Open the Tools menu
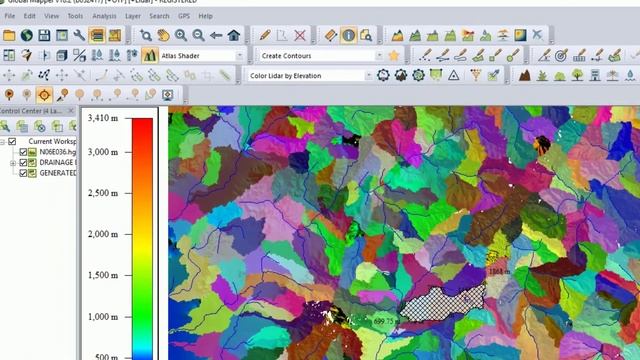This screenshot has height=360, width=640. (x=75, y=16)
